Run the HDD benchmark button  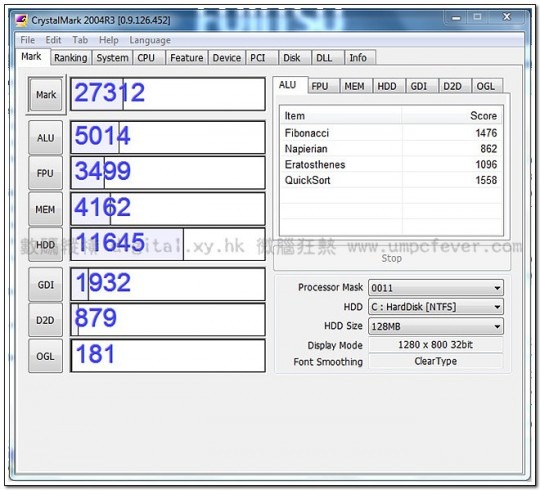click(x=45, y=244)
